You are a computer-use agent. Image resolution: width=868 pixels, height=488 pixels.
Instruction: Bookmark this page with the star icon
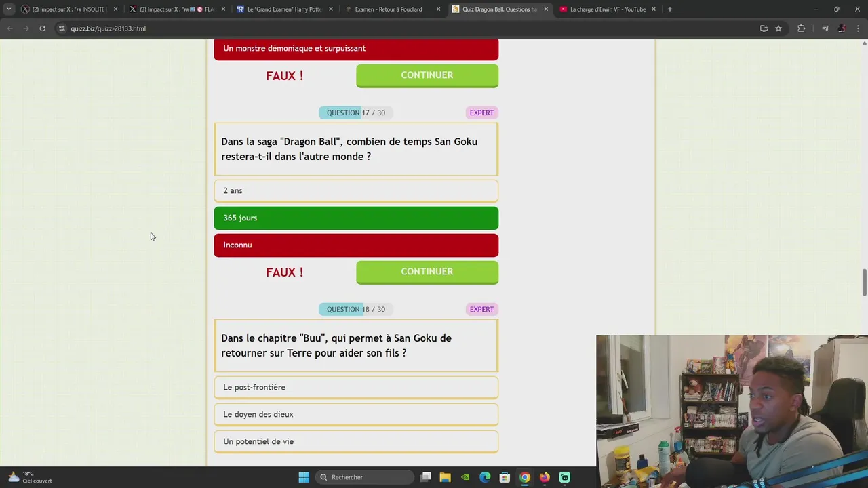pyautogui.click(x=778, y=28)
